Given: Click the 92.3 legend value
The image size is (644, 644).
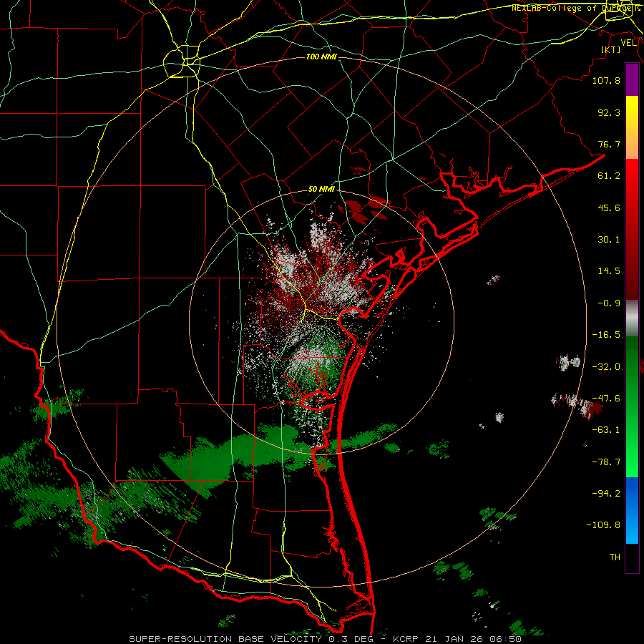Looking at the screenshot, I should coord(609,112).
